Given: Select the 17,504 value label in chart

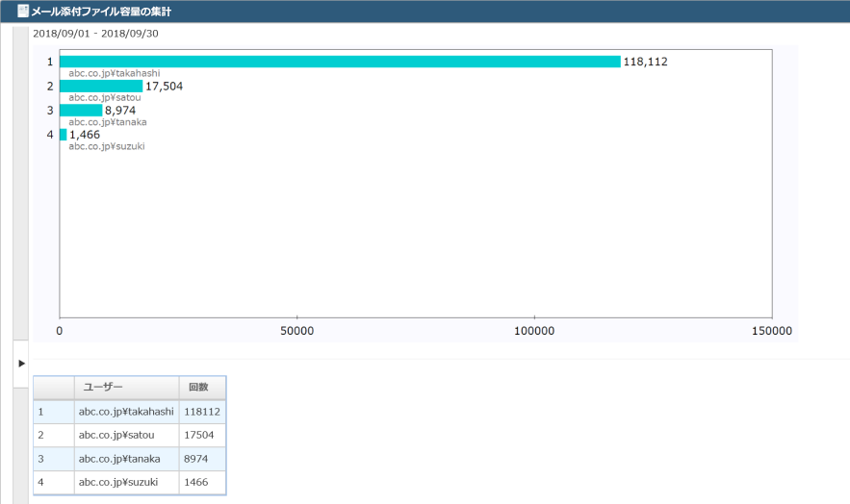Looking at the screenshot, I should point(164,86).
